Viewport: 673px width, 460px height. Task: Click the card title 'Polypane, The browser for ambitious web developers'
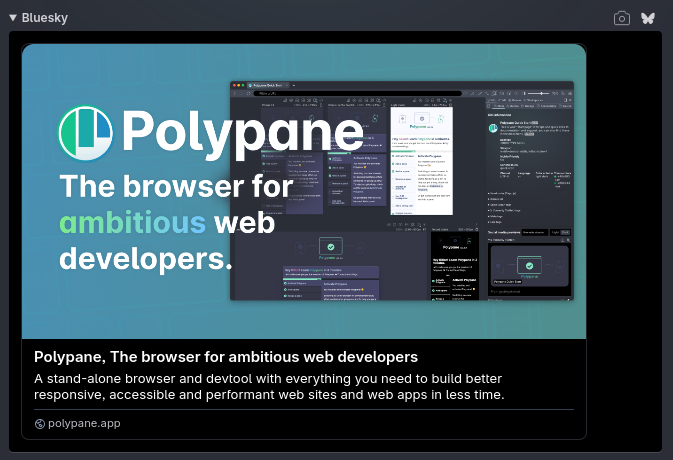coord(226,357)
